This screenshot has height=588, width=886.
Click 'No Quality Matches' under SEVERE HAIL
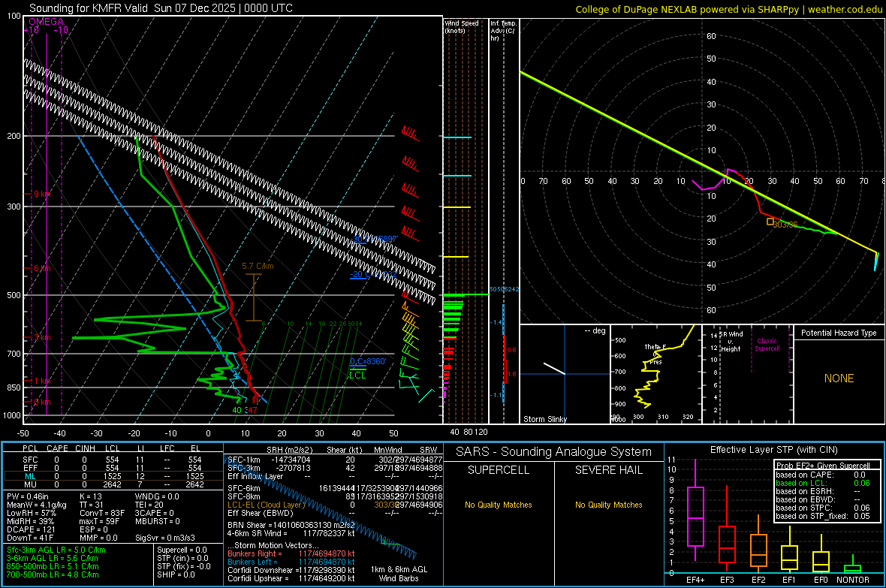[x=608, y=505]
